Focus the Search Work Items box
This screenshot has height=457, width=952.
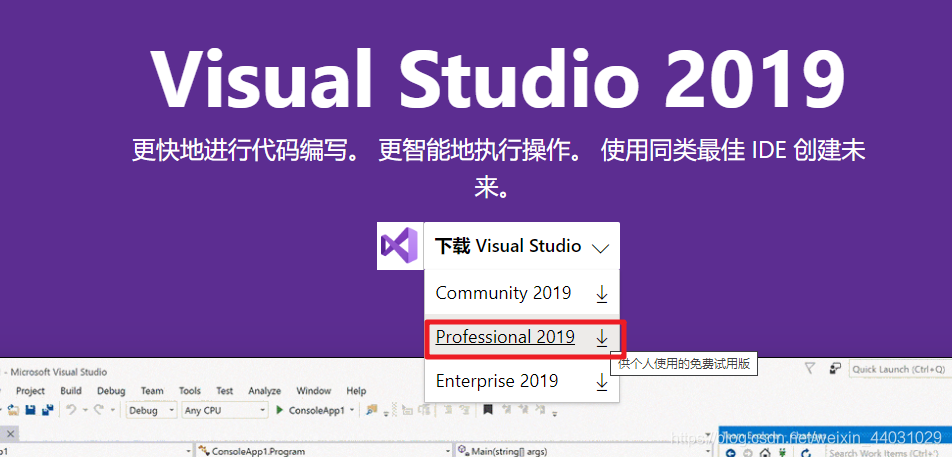tap(889, 453)
